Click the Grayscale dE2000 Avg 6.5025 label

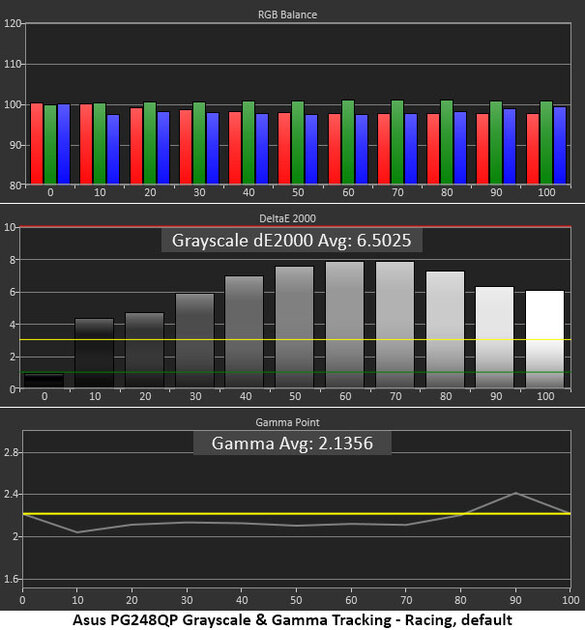click(x=292, y=240)
